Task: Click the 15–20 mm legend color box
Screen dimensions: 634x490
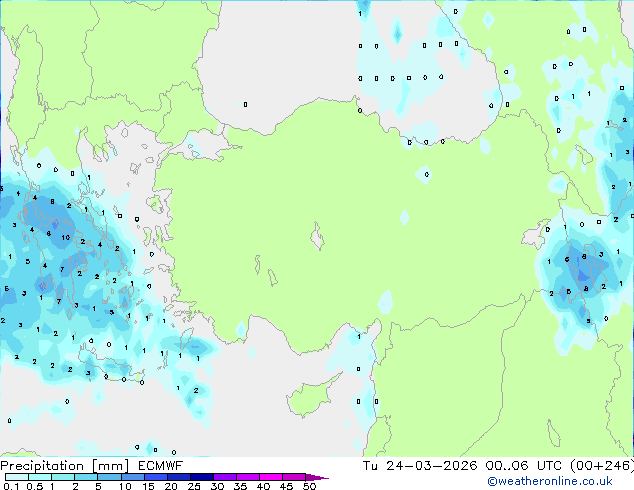Action: pyautogui.click(x=156, y=477)
